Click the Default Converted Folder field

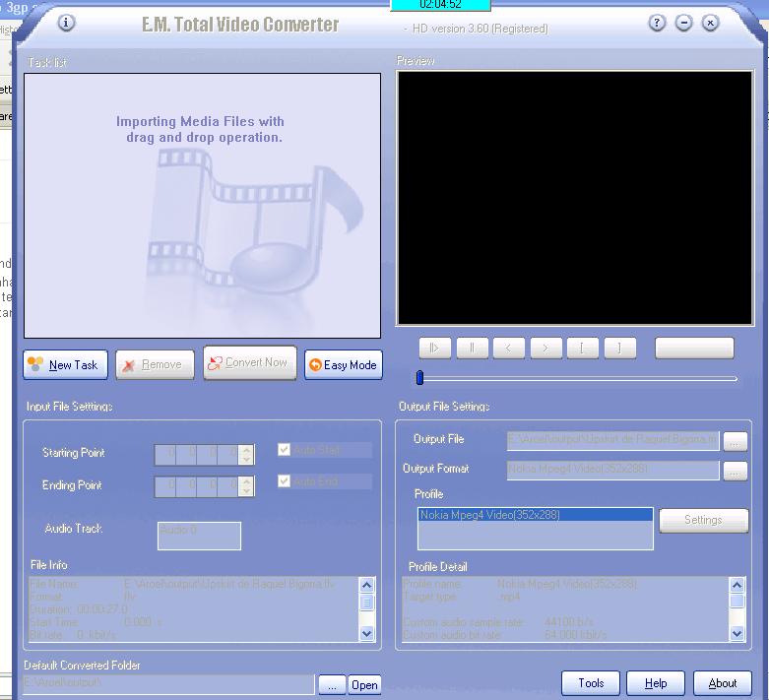(x=168, y=684)
